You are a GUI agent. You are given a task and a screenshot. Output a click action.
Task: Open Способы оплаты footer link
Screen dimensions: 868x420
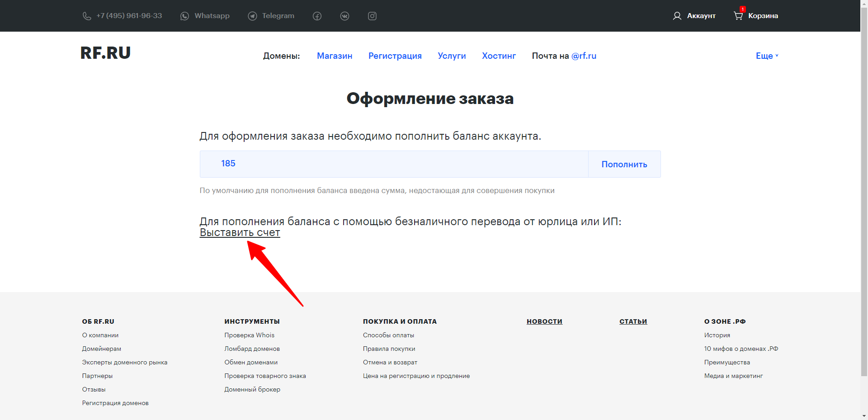coord(388,335)
